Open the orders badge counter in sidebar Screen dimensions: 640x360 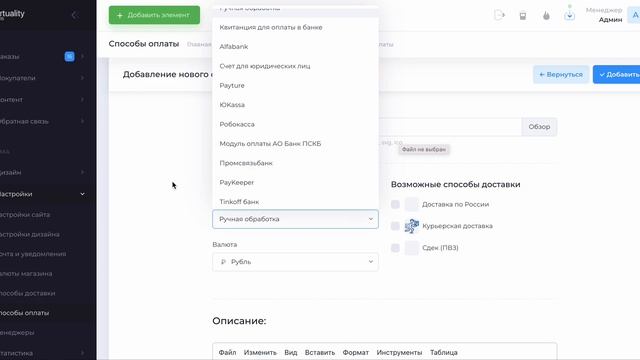69,56
